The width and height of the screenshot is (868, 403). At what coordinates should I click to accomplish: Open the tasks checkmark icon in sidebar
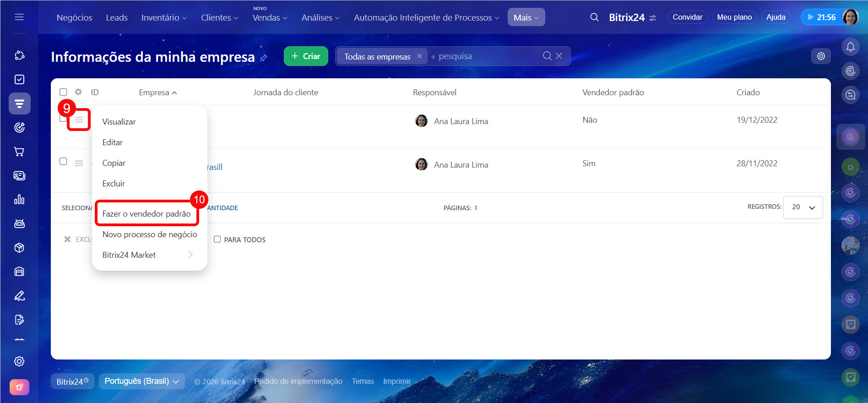tap(19, 80)
